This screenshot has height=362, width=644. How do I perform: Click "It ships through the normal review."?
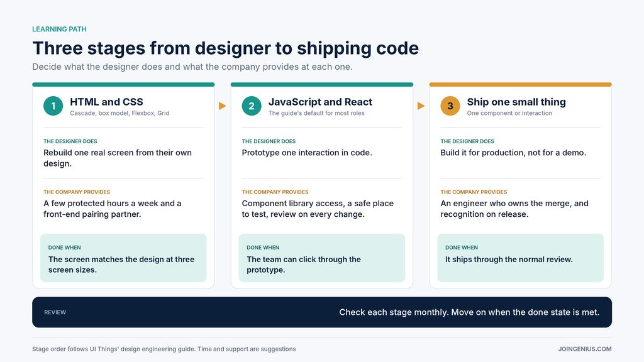tap(509, 260)
